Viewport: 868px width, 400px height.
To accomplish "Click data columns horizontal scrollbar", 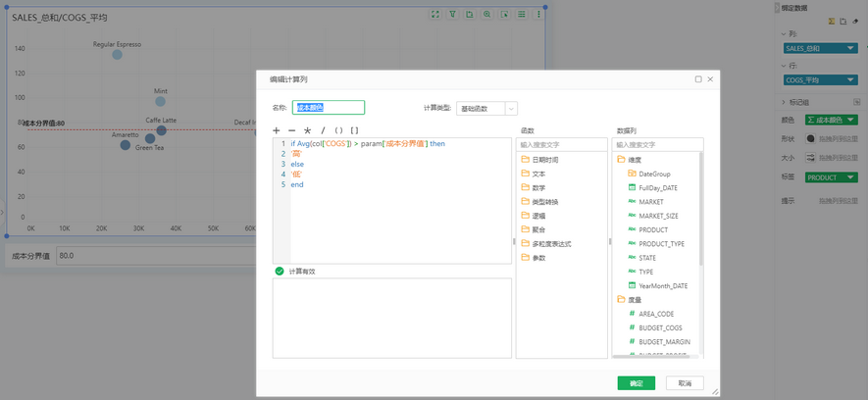I will (651, 356).
